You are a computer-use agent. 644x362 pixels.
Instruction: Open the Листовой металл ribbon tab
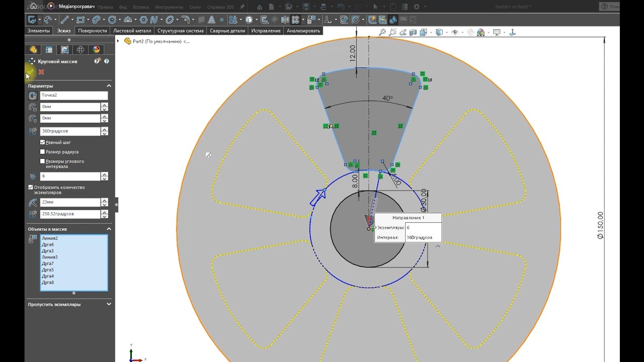(132, 31)
